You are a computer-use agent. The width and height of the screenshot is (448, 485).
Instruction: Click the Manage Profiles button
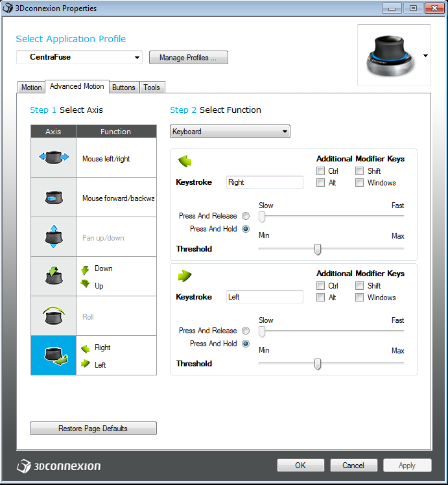(188, 58)
